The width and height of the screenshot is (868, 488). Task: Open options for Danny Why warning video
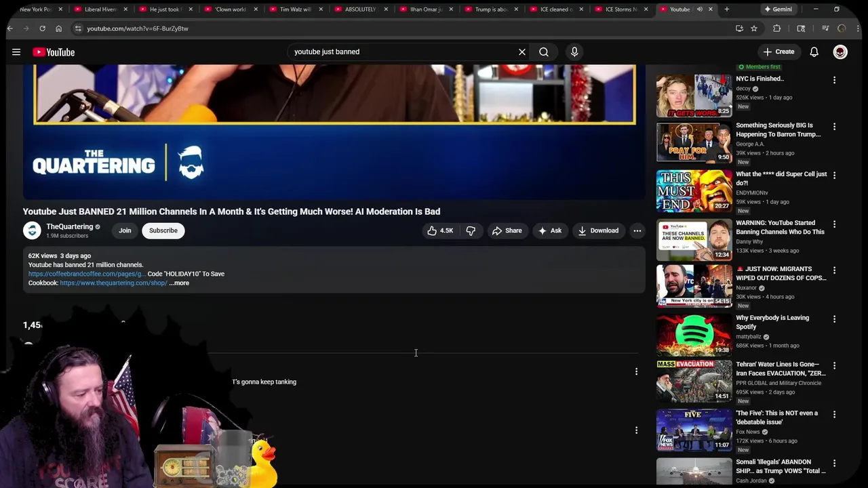(x=834, y=224)
